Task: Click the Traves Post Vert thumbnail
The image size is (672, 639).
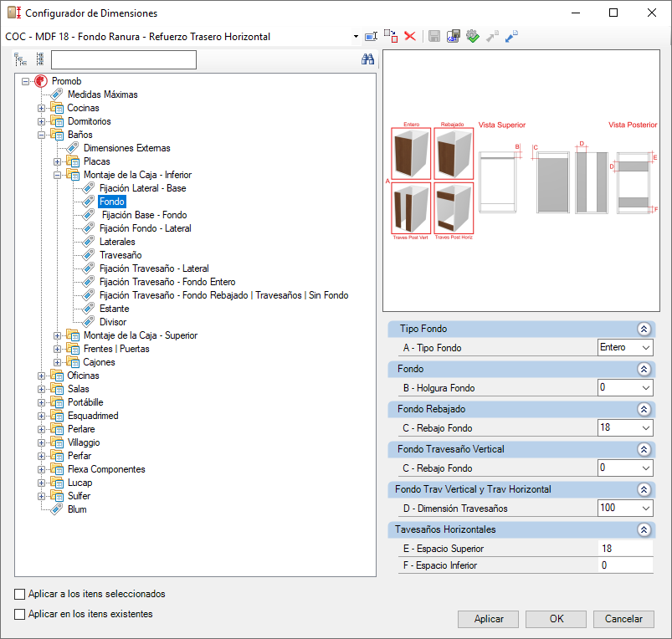Action: coord(411,208)
